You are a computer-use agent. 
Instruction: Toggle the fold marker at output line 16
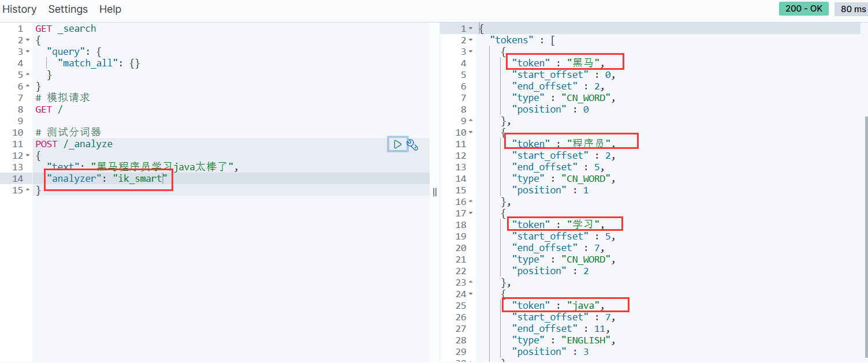[471, 202]
